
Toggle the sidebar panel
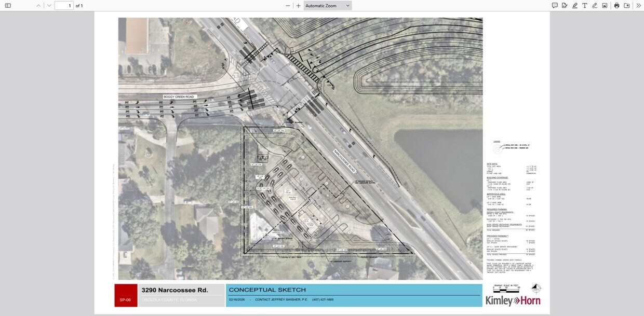click(x=8, y=6)
